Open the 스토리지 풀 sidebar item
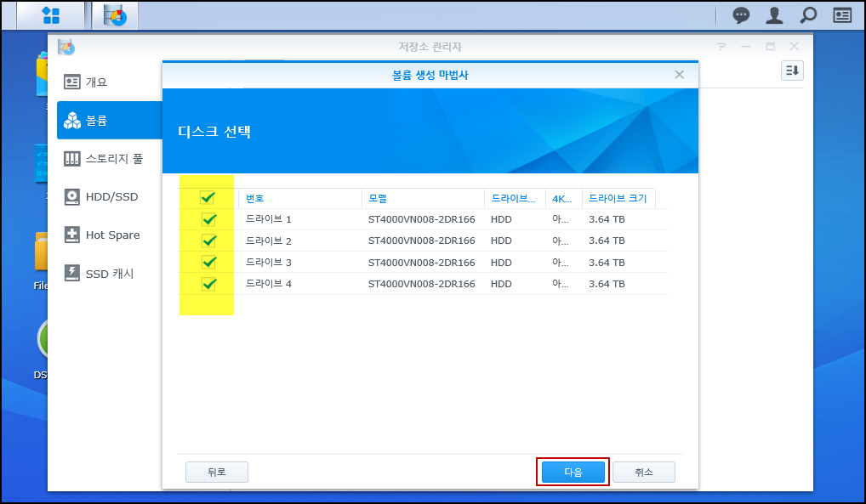Viewport: 866px width, 504px height. coord(110,159)
